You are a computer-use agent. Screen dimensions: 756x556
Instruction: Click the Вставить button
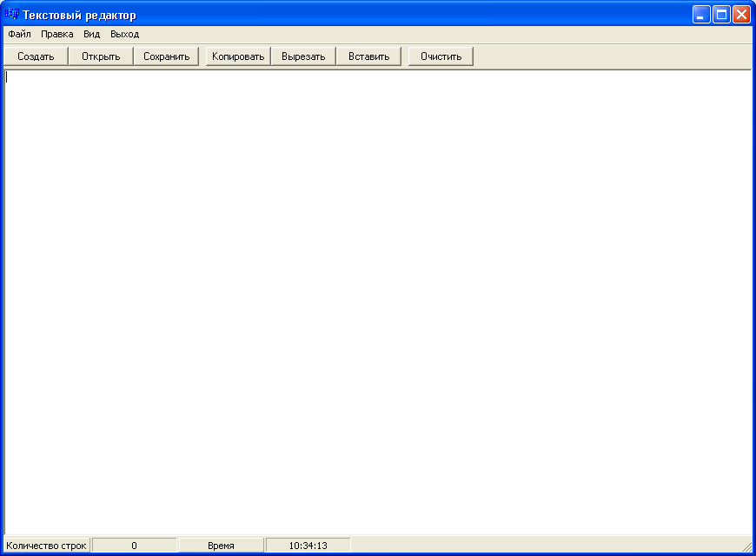point(368,56)
